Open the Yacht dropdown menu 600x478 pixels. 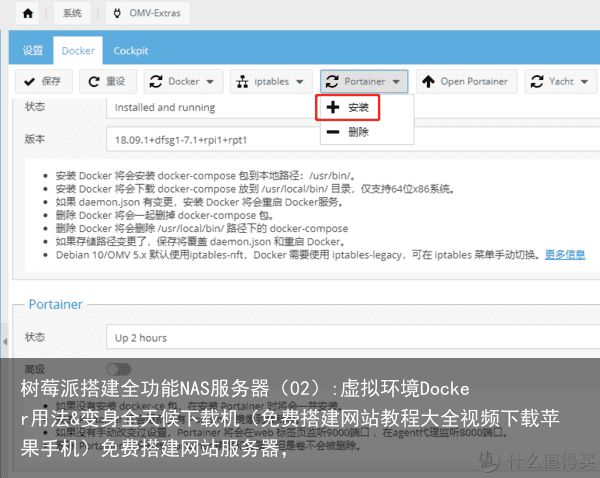[x=560, y=81]
